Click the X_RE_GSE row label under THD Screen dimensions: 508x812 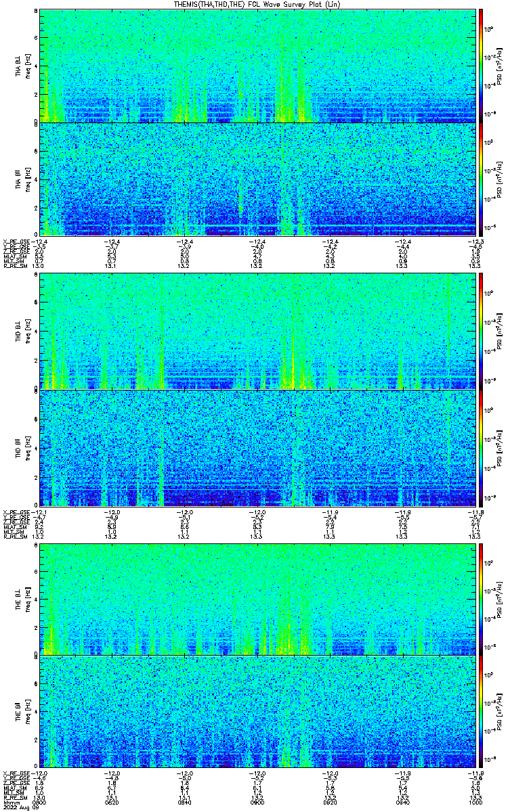pyautogui.click(x=16, y=512)
